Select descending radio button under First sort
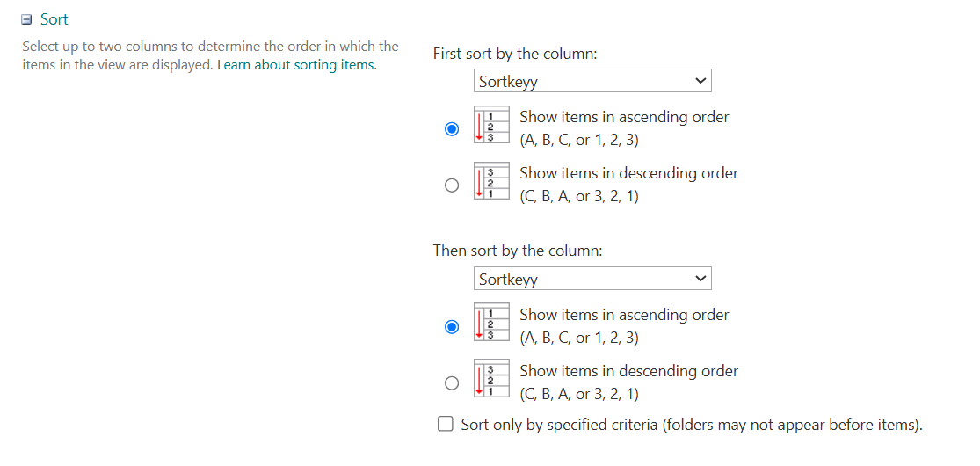 (451, 186)
